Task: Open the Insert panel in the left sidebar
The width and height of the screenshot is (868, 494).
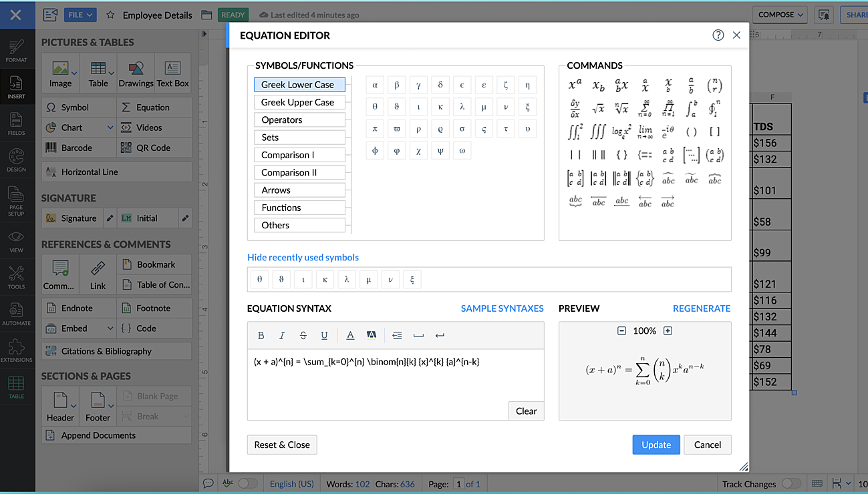Action: [x=17, y=85]
